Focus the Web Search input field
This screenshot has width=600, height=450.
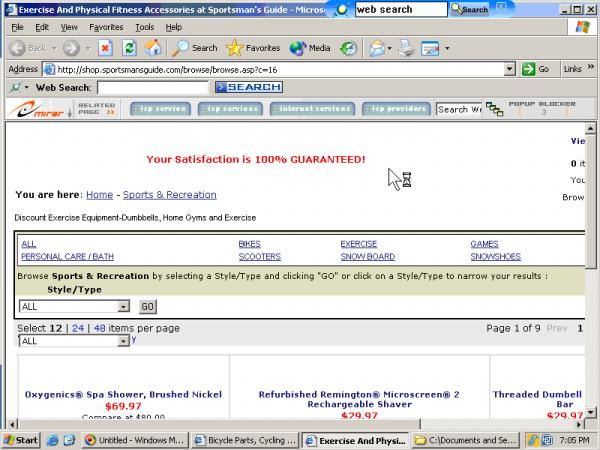click(x=153, y=88)
